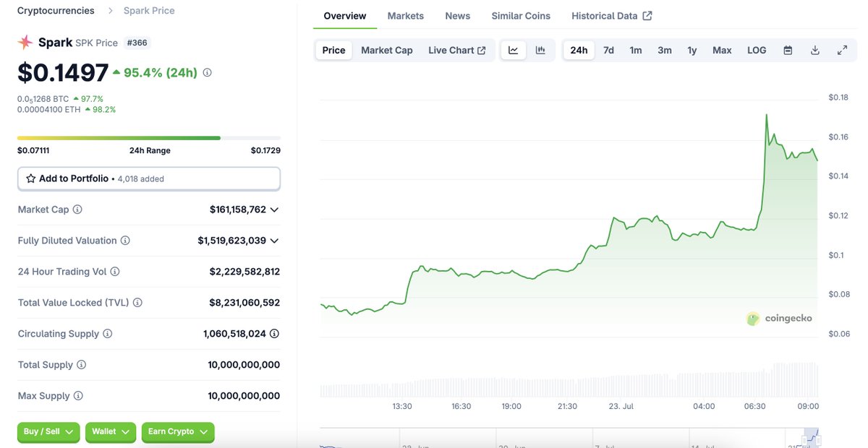Switch to the News tab
This screenshot has height=448, width=868.
(x=458, y=16)
